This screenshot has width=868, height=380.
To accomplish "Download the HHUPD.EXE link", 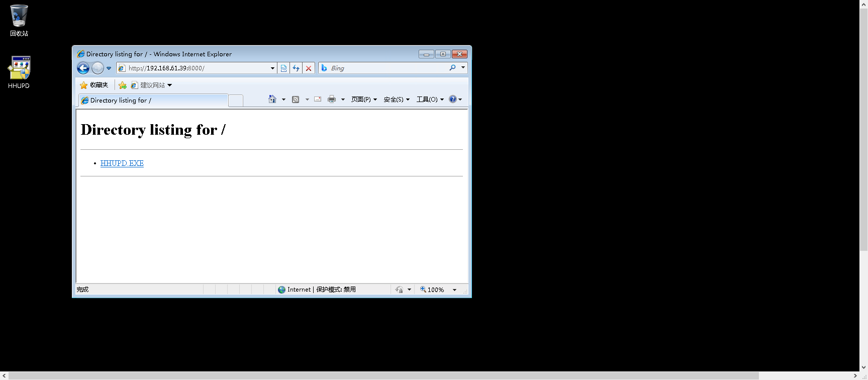I will (x=122, y=163).
